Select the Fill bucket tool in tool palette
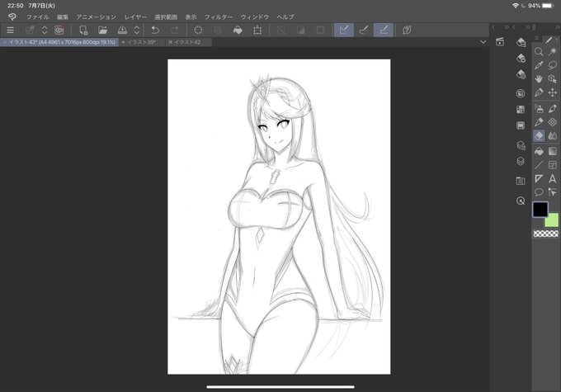The width and height of the screenshot is (561, 392). (x=539, y=151)
